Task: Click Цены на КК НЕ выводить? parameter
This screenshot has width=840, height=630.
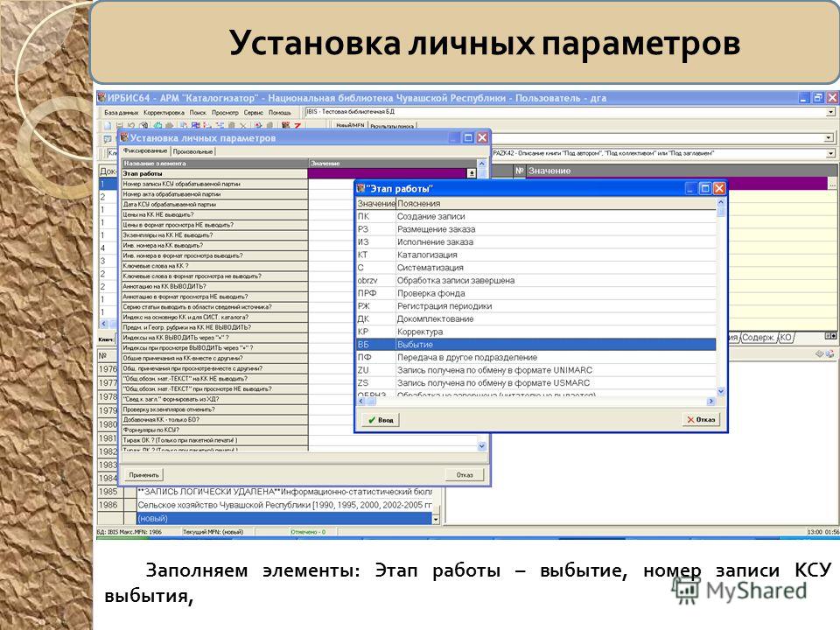Action: pos(215,214)
